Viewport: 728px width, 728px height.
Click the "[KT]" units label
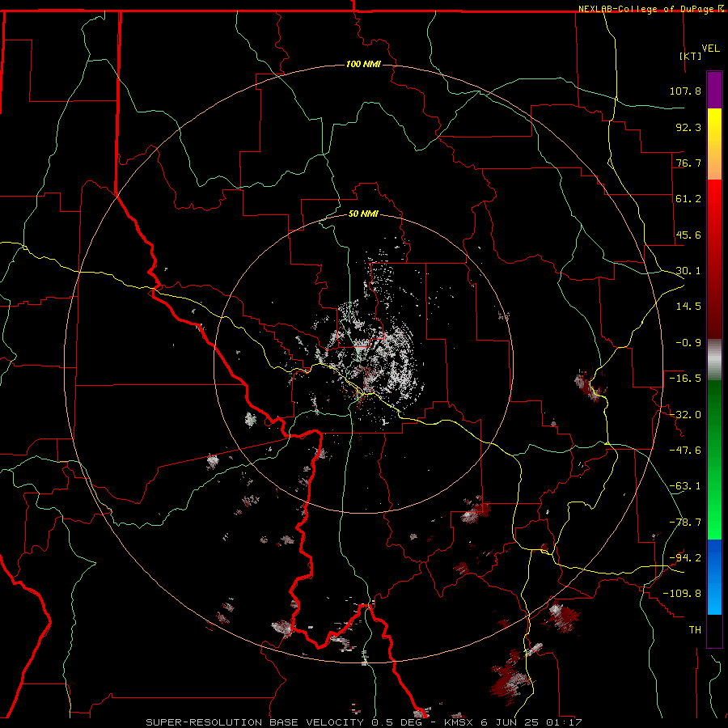click(690, 56)
